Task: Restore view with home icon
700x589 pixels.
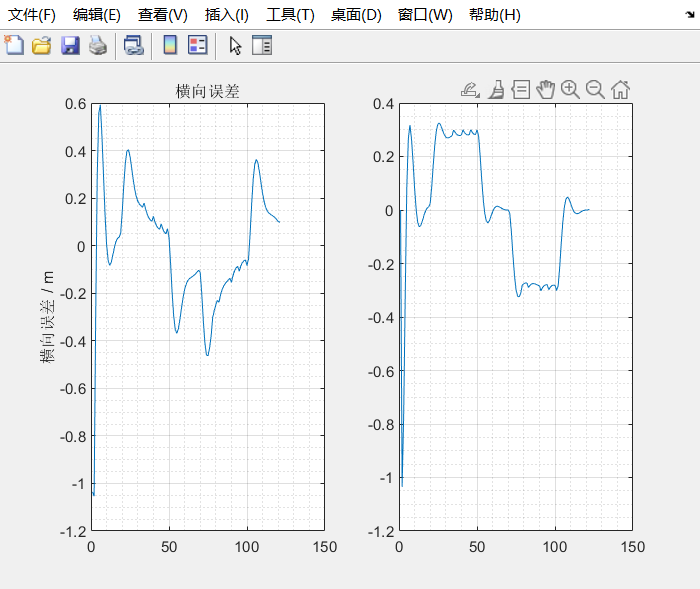Action: pos(621,90)
